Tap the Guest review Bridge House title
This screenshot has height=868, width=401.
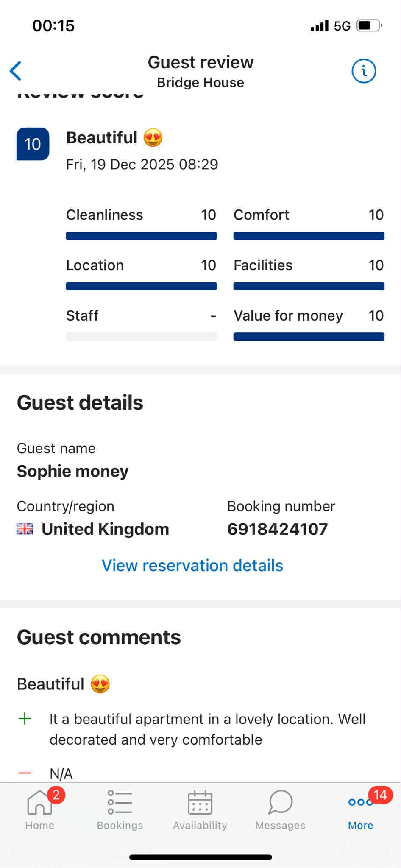click(200, 71)
